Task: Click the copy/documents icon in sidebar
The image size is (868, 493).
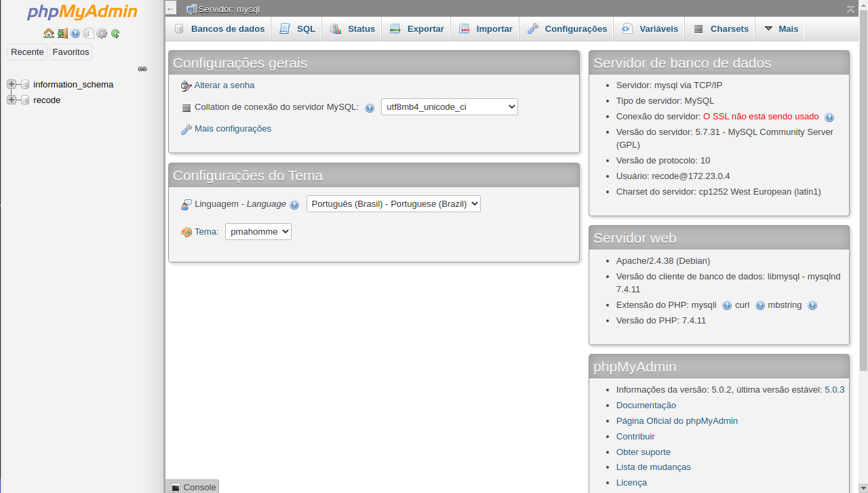Action: click(89, 33)
